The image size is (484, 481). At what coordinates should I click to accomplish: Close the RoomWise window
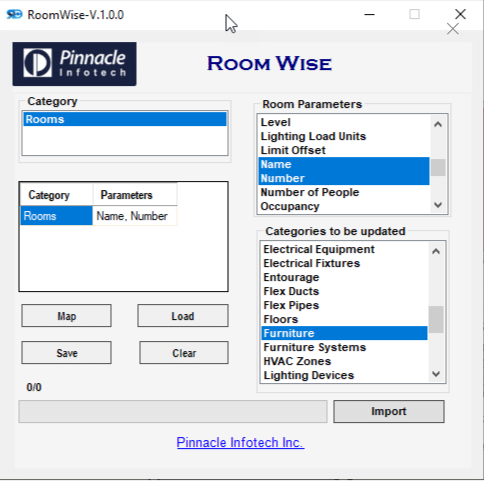pyautogui.click(x=460, y=14)
